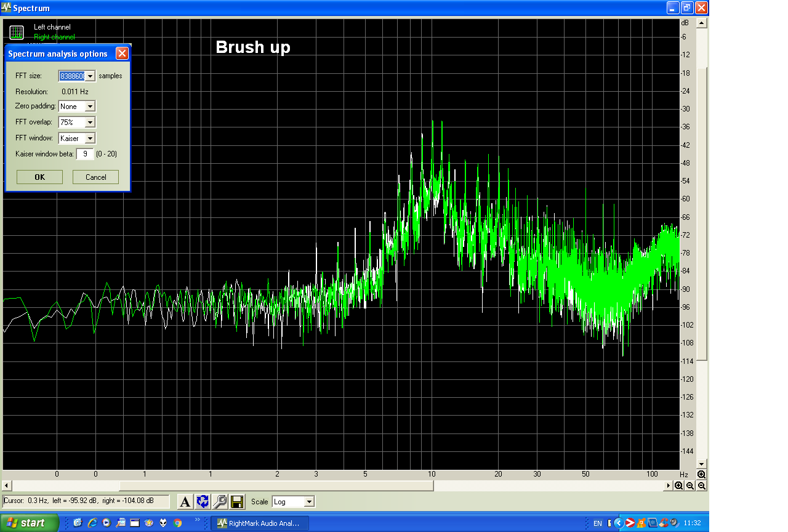788x532 pixels.
Task: Click the horizontal scrollbar right arrow
Action: 669,486
